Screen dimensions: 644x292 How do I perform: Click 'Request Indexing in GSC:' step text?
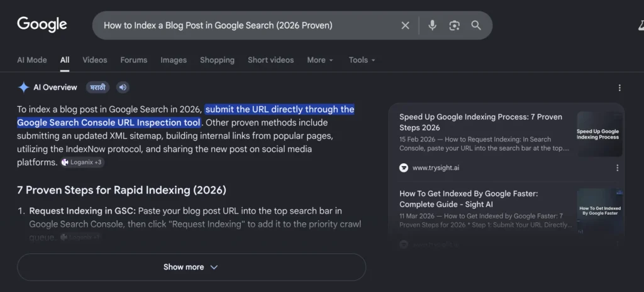pos(82,211)
